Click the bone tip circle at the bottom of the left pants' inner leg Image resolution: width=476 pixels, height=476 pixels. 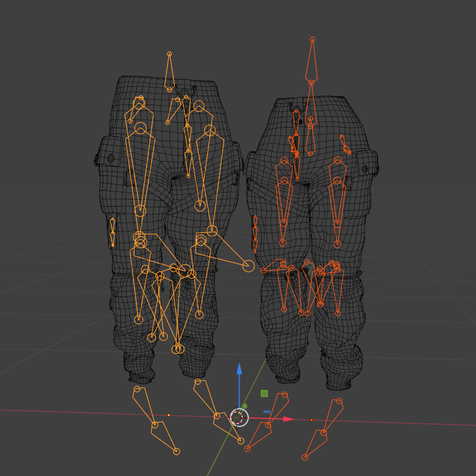[178, 349]
